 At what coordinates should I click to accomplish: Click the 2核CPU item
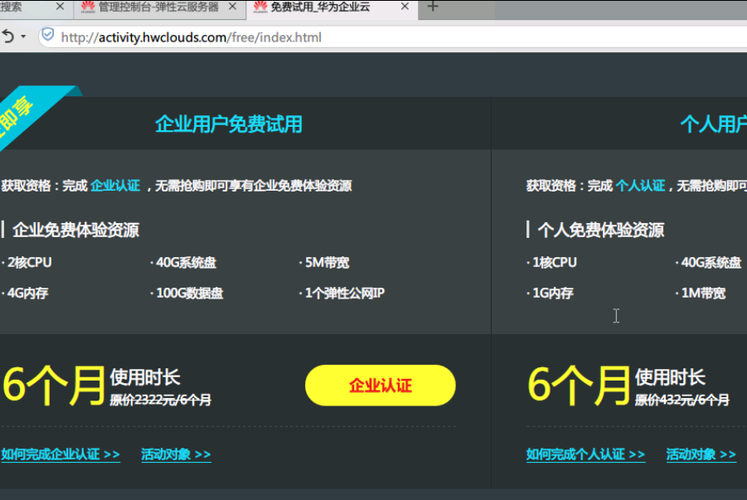click(27, 262)
